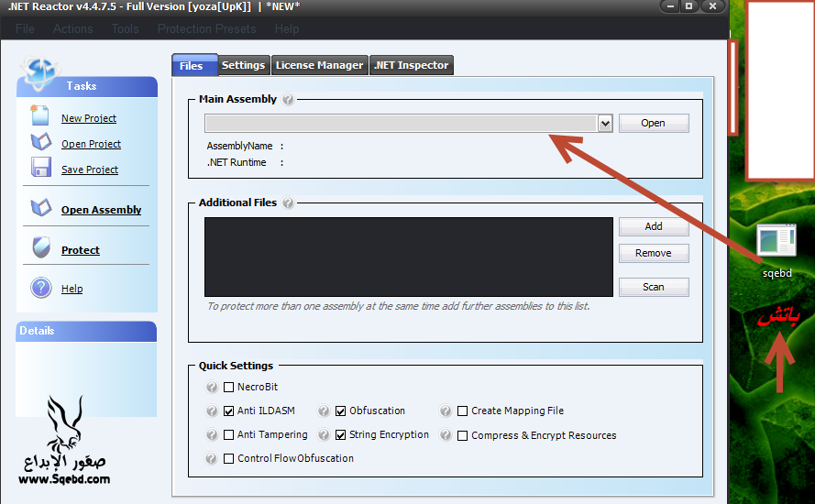The height and width of the screenshot is (504, 815).
Task: Uncheck the Anti ILDASM option
Action: [229, 411]
